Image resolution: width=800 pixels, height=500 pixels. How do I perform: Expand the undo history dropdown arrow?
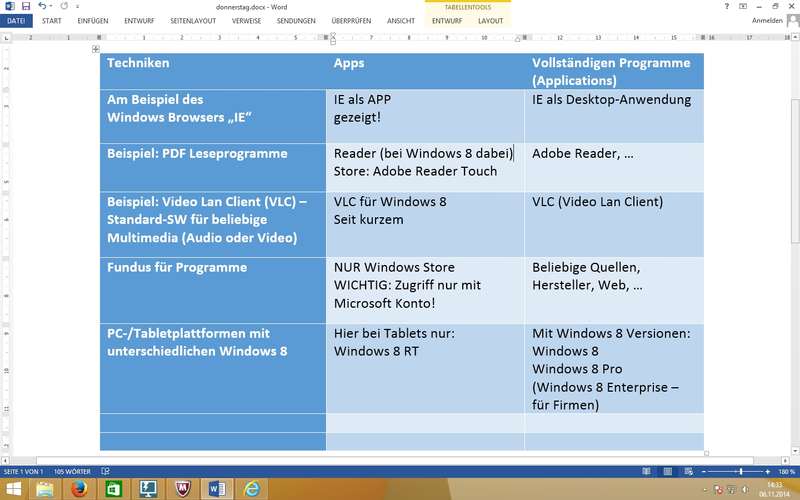point(52,6)
